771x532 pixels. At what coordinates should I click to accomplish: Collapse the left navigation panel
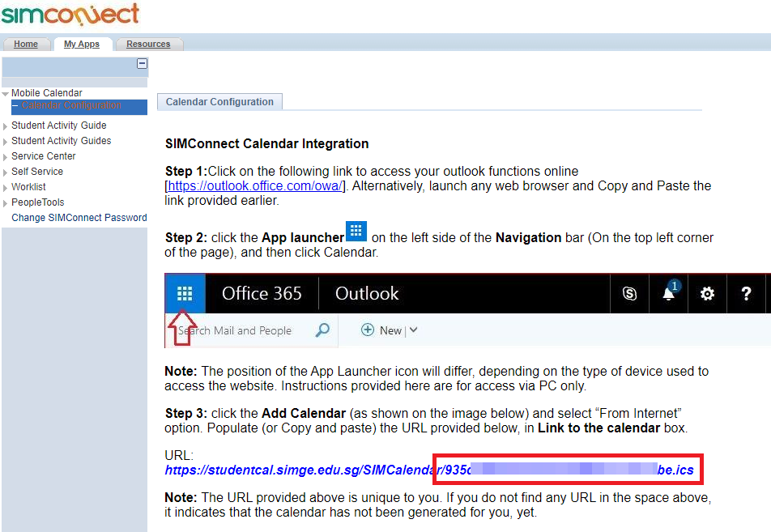(142, 63)
